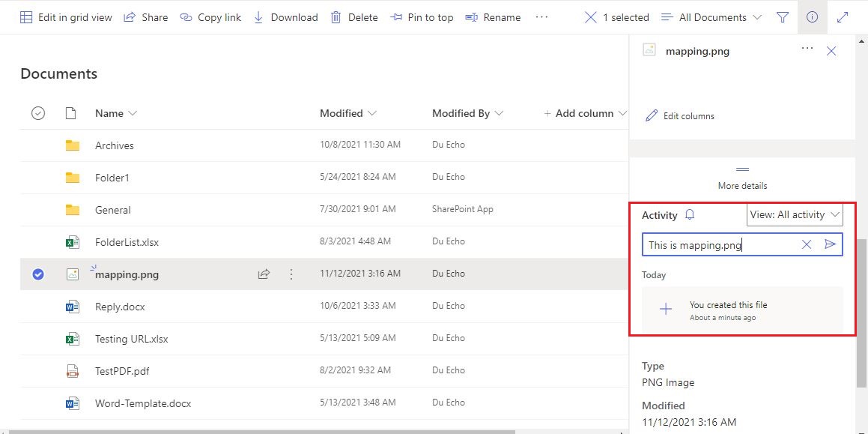Click mapping.png image file icon
Screen dimensions: 868x434
click(73, 274)
